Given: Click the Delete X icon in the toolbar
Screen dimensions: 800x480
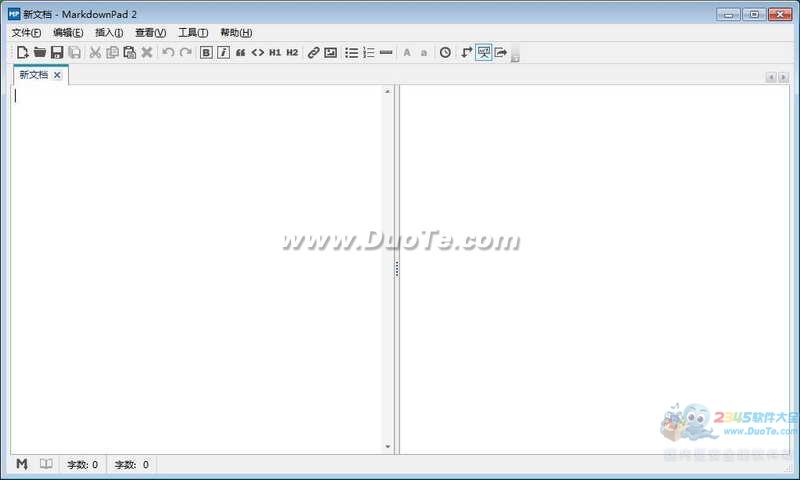Looking at the screenshot, I should [147, 52].
